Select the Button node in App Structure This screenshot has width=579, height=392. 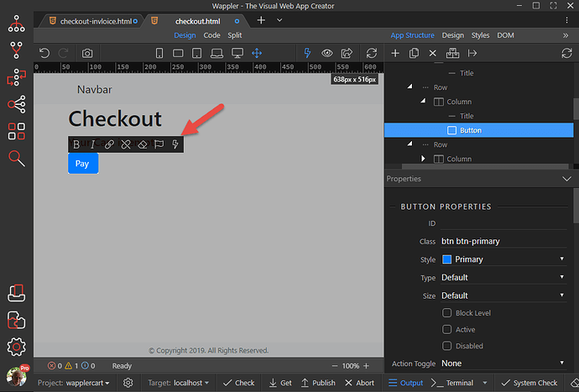point(478,130)
